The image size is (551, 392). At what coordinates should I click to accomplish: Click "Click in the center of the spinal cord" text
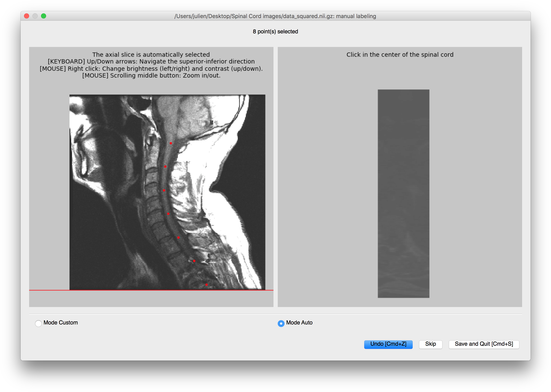tap(400, 55)
